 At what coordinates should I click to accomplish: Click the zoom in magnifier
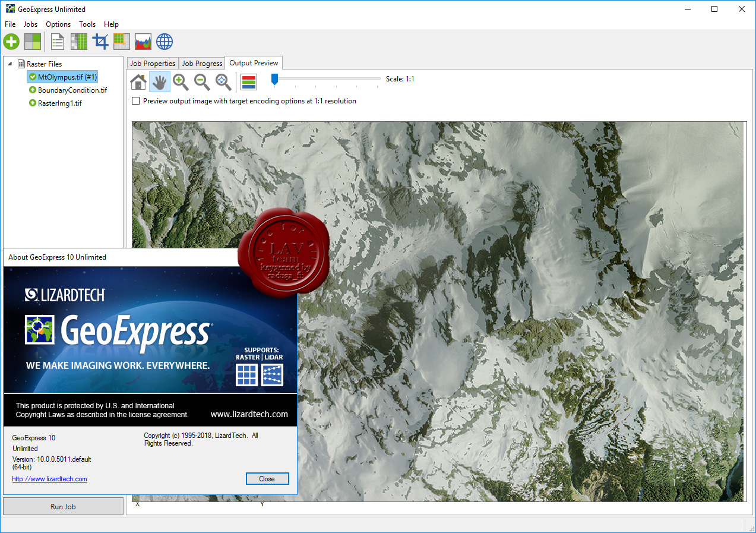coord(181,82)
